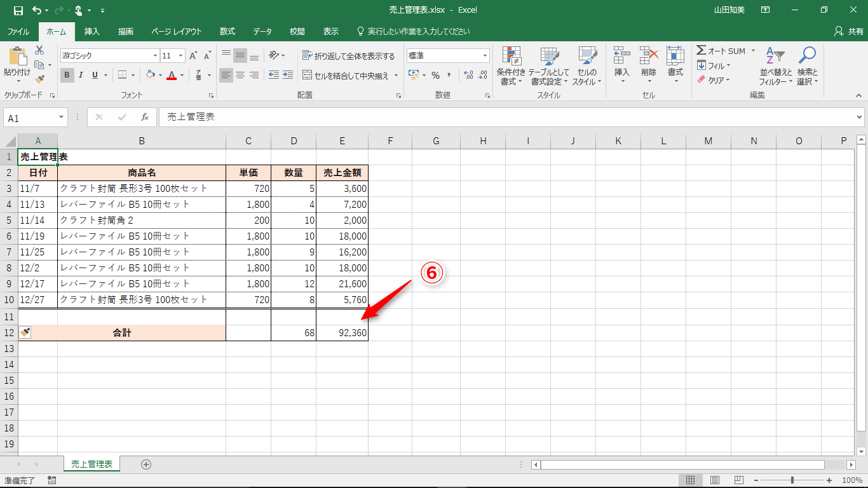This screenshot has height=488, width=868.
Task: Open the fill color dropdown arrow
Action: 160,75
